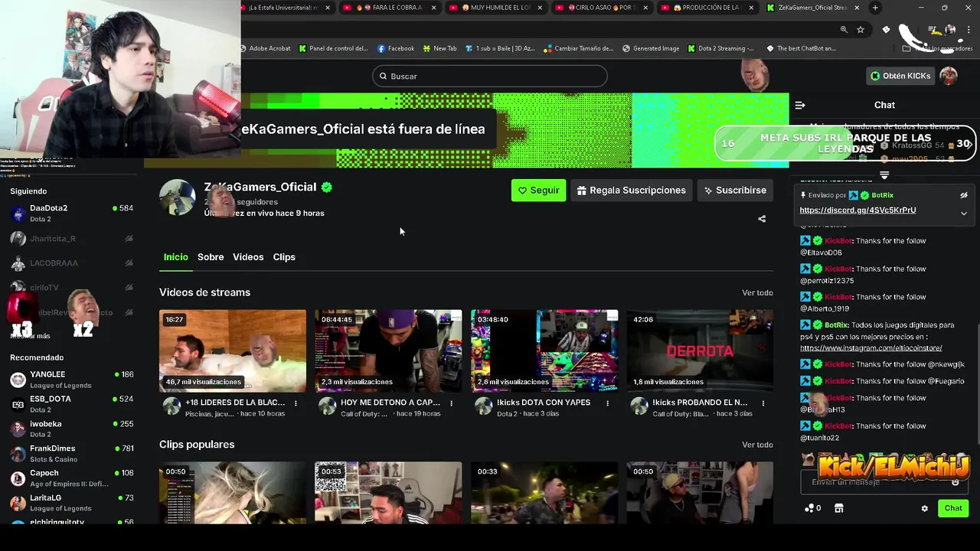This screenshot has width=980, height=551.
Task: Collapse chat with the arrow icon
Action: pyautogui.click(x=800, y=105)
